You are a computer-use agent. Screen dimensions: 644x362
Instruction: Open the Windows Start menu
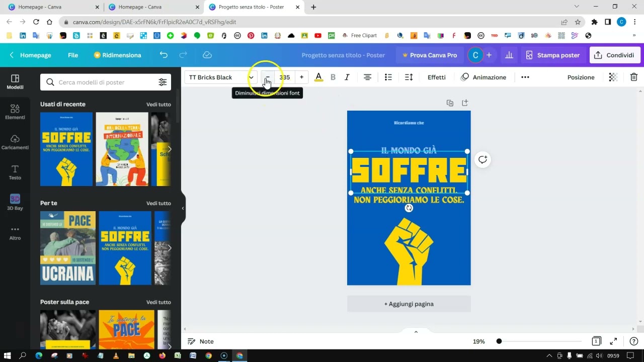(x=8, y=355)
